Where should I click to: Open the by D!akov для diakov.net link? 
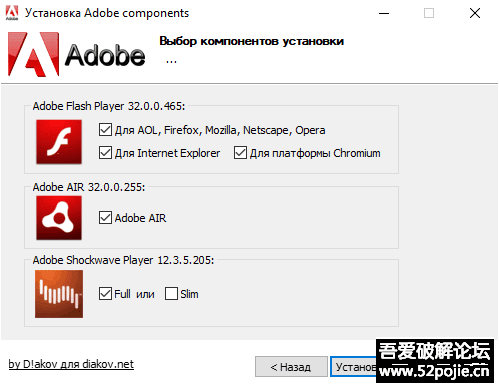(x=71, y=364)
